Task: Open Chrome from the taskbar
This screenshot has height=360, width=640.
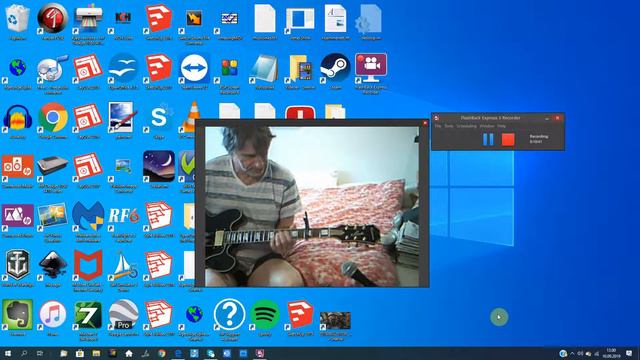Action: pos(162,353)
